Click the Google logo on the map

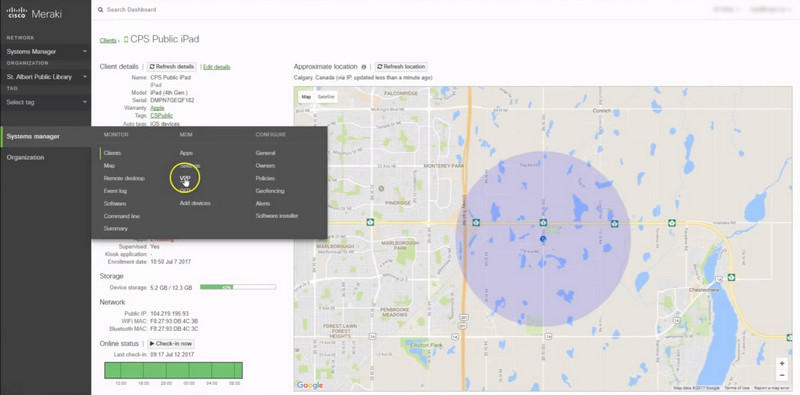310,385
